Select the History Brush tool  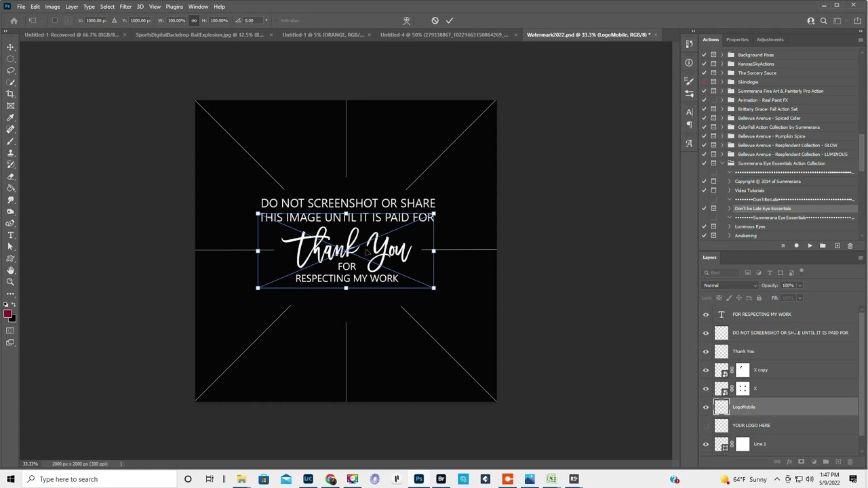[x=10, y=165]
